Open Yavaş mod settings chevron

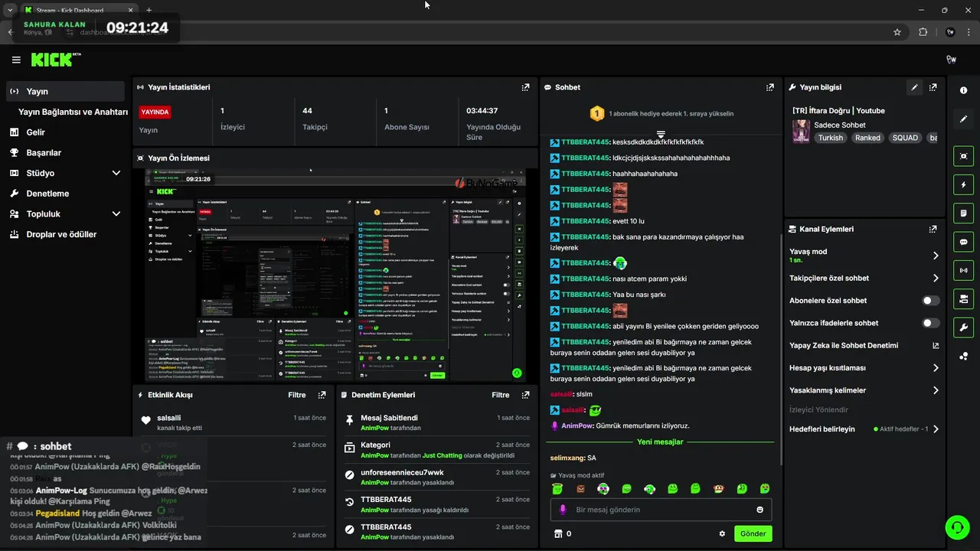[936, 256]
